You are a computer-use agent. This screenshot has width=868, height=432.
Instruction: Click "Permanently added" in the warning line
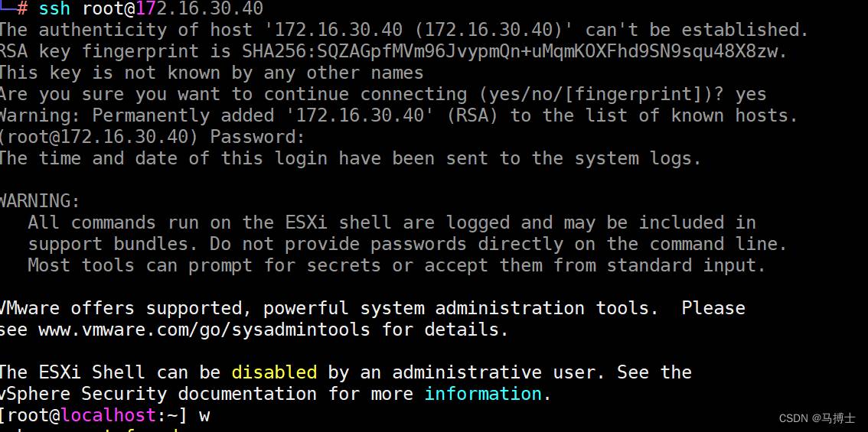[150, 116]
